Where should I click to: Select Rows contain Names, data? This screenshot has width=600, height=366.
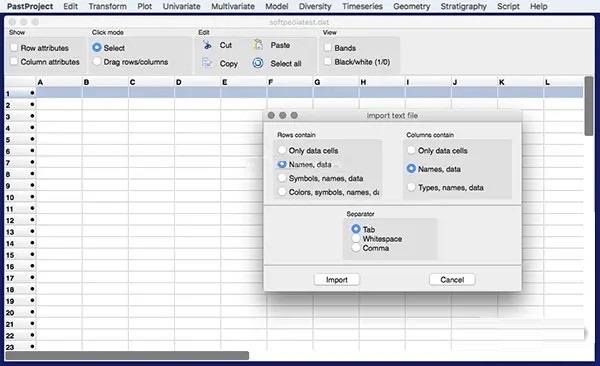point(282,164)
